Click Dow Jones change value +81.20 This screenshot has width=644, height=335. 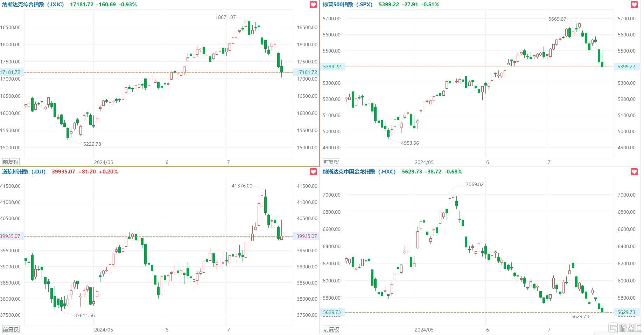click(x=87, y=172)
